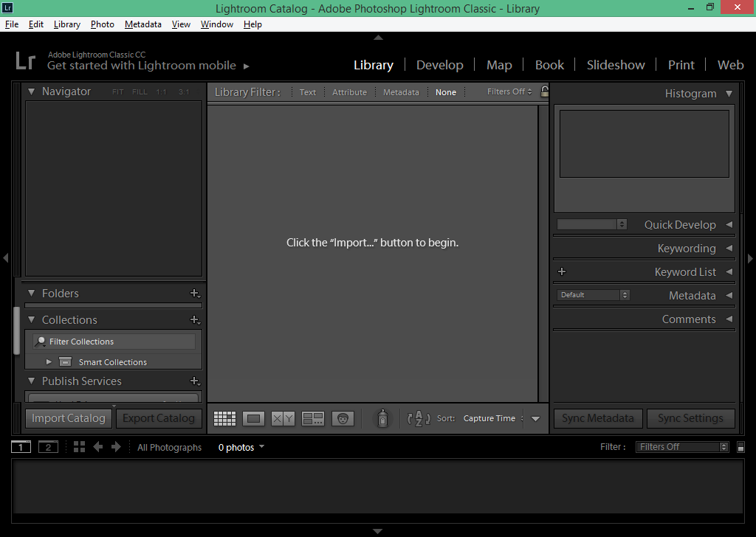Viewport: 756px width, 537px height.
Task: Collapse the Navigator panel
Action: pos(30,91)
